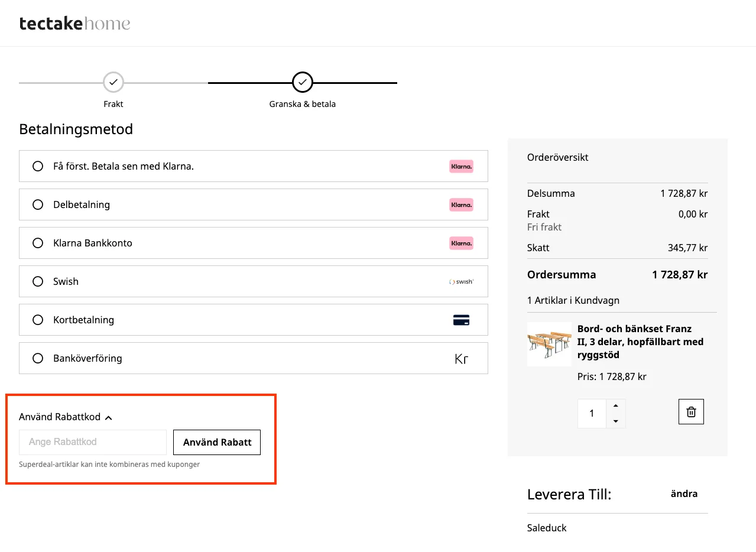The width and height of the screenshot is (756, 552).
Task: Open the bench set product thumbnail
Action: coord(549,345)
